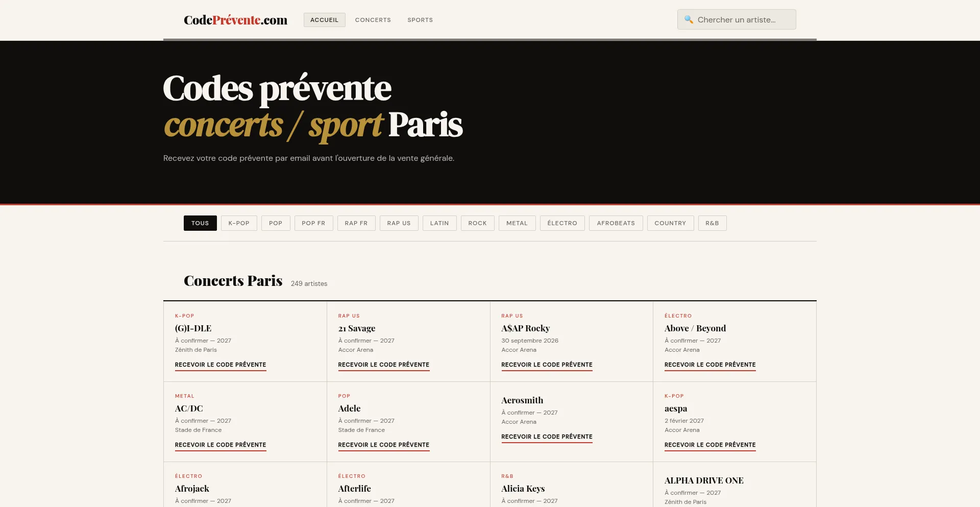Click the Afterlife artist name
This screenshot has width=980, height=507.
(x=354, y=489)
